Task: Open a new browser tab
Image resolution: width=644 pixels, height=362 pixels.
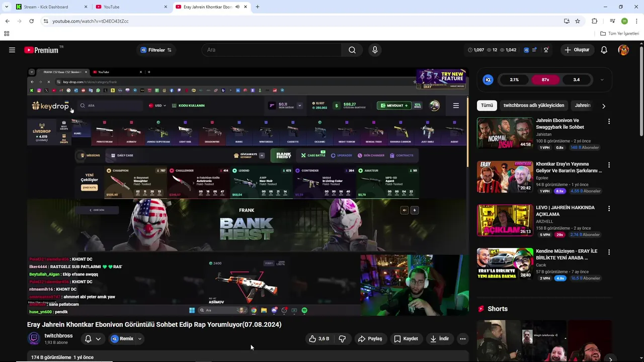Action: 258,7
